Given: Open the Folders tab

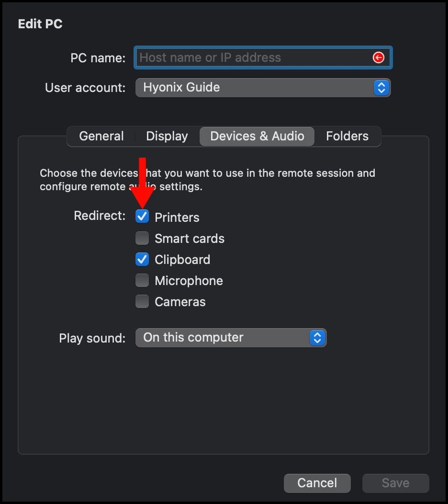Looking at the screenshot, I should pos(347,136).
